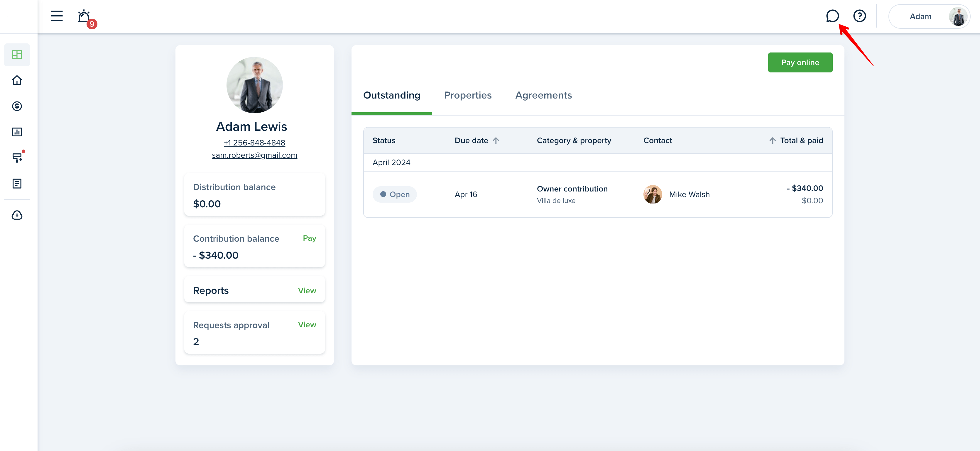Open the help question mark icon
The image size is (980, 451).
click(859, 16)
